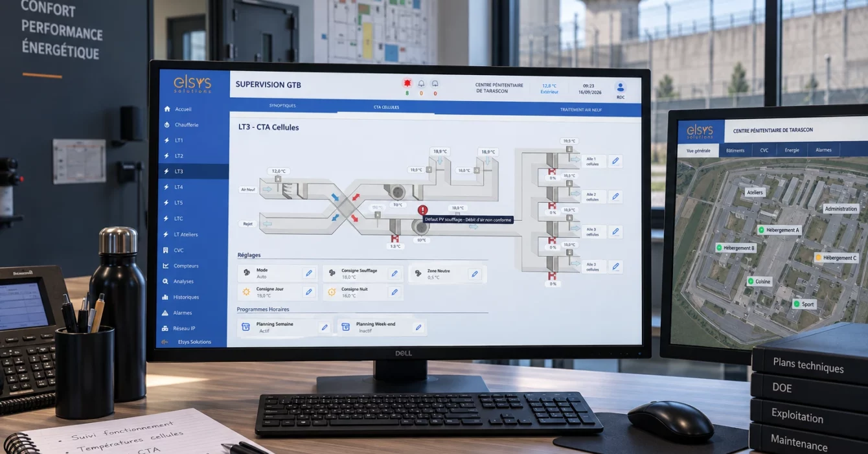Click the Hébergement B map label
Viewport: 868px width, 454px height.
point(735,248)
